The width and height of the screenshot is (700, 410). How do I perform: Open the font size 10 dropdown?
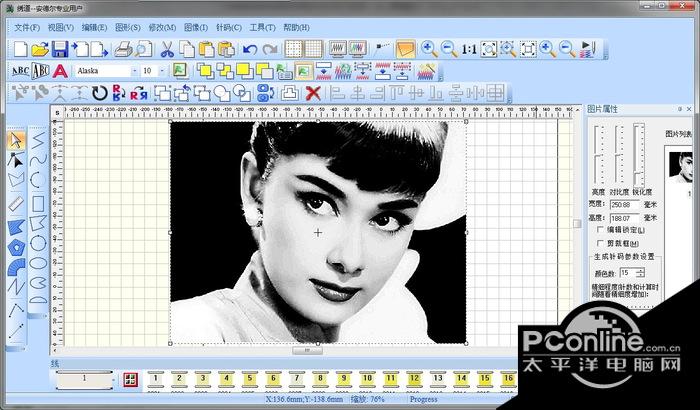(x=162, y=71)
